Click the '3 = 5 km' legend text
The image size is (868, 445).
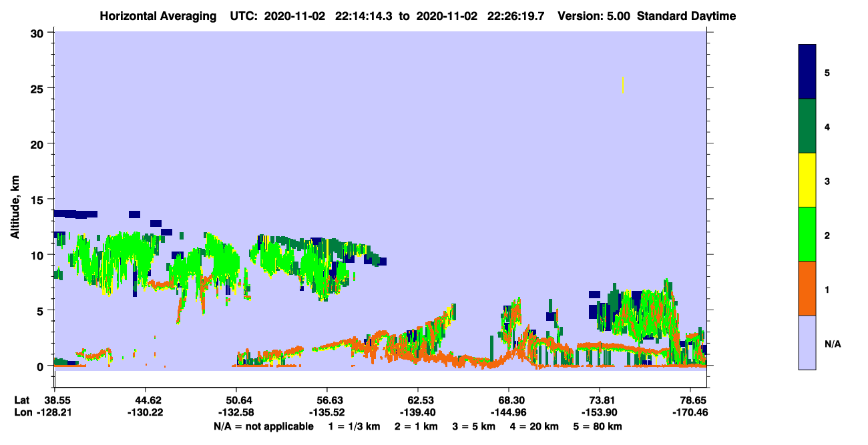(475, 426)
